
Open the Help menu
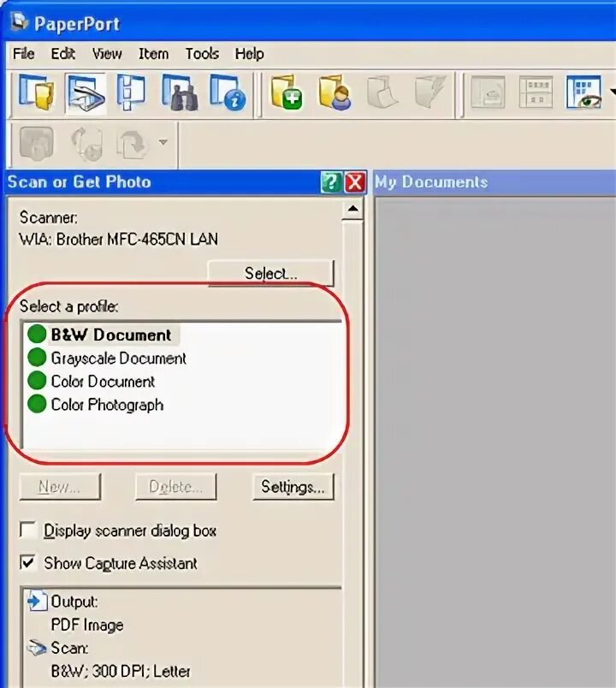(249, 54)
